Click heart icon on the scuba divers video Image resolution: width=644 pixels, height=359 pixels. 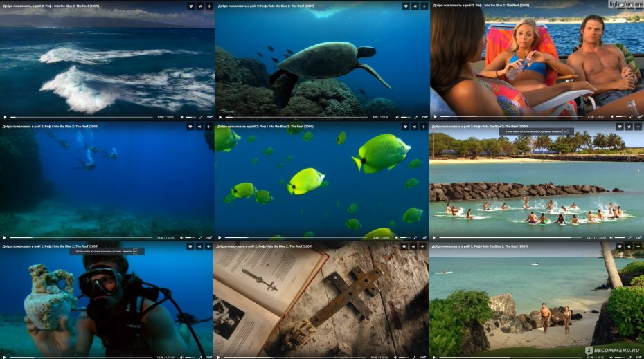(190, 127)
